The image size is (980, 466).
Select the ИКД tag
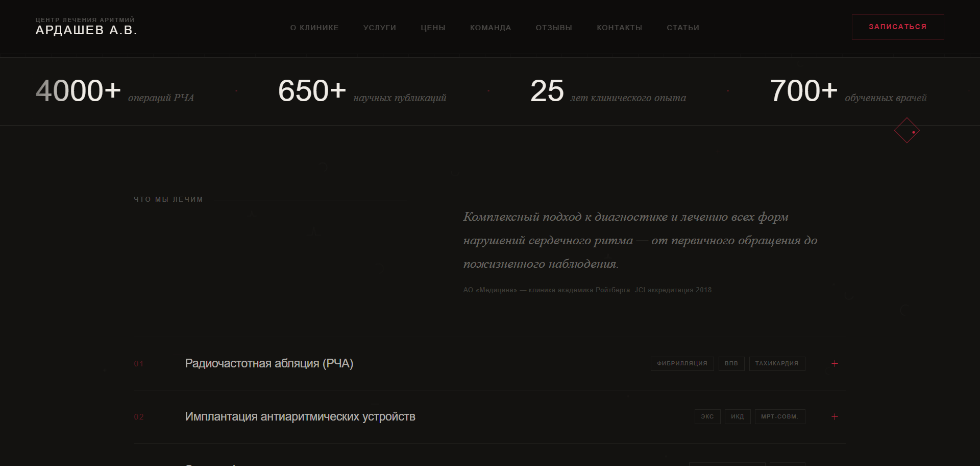738,417
